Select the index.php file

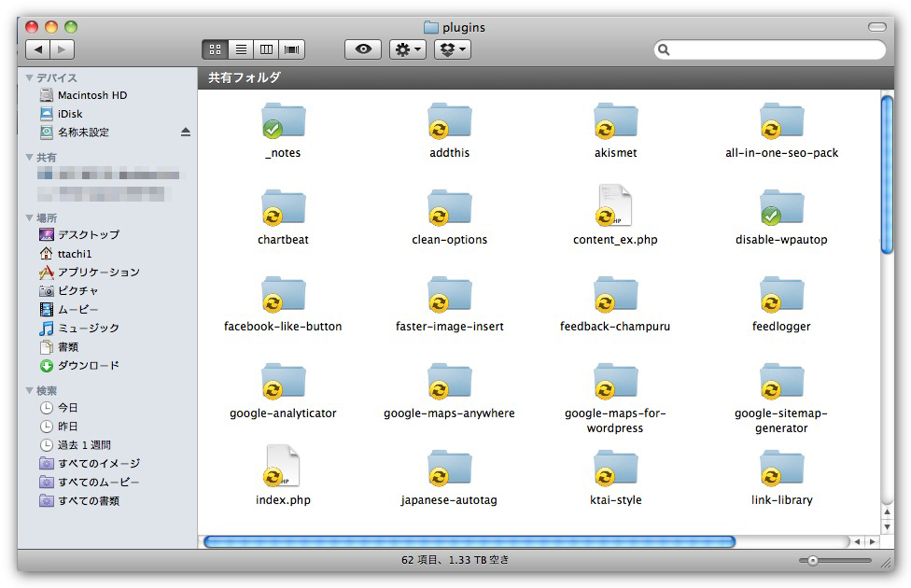point(283,467)
